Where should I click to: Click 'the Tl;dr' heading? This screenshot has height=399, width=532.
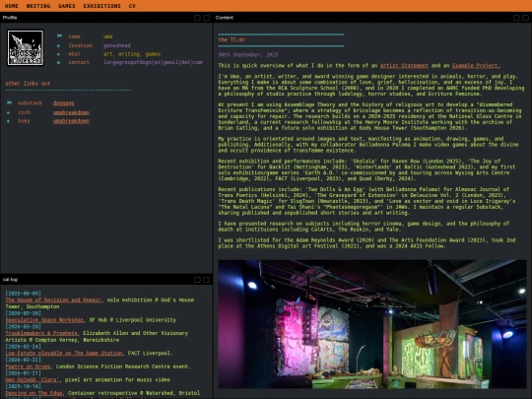[x=232, y=39]
